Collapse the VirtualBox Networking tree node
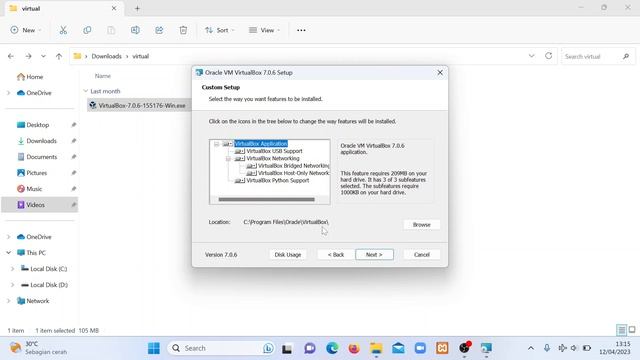Viewport: 640px width, 360px height. (229, 158)
